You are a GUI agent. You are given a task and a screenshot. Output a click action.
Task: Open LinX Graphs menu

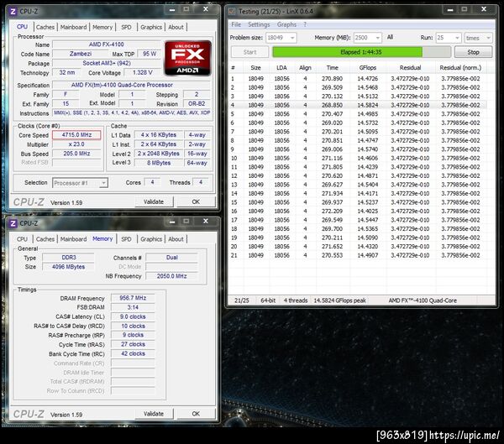click(x=286, y=24)
